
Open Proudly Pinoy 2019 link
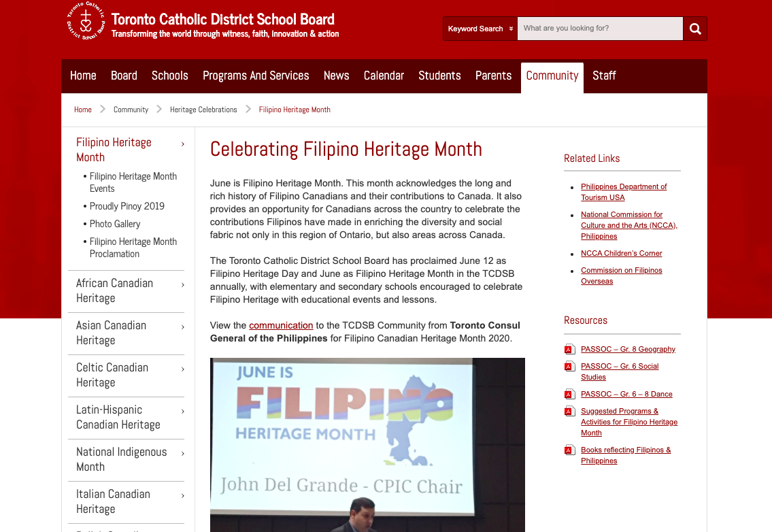click(127, 206)
